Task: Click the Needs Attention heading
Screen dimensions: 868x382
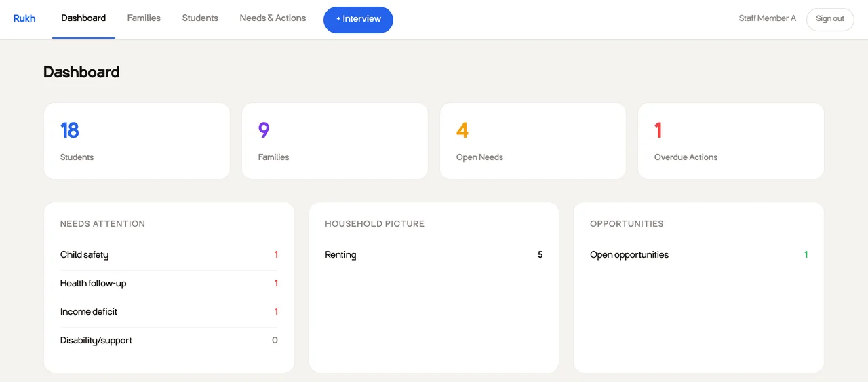Action: (102, 224)
